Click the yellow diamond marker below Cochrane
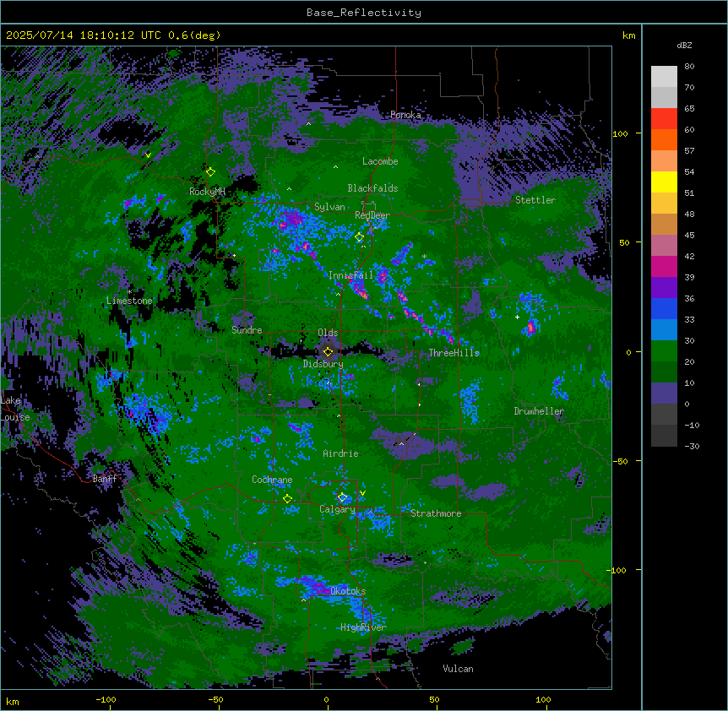Image resolution: width=728 pixels, height=711 pixels. point(287,499)
